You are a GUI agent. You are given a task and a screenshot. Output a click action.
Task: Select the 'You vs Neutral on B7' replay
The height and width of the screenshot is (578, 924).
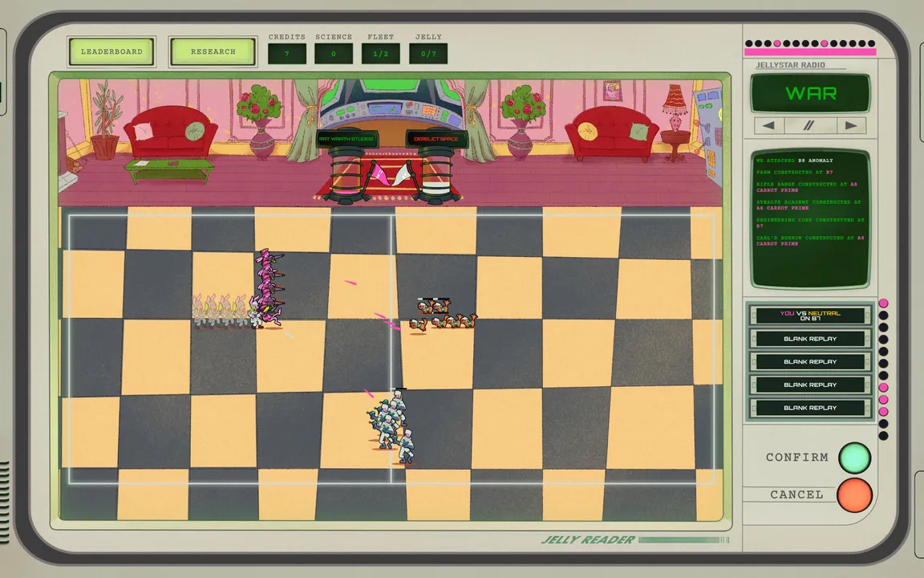click(x=810, y=315)
